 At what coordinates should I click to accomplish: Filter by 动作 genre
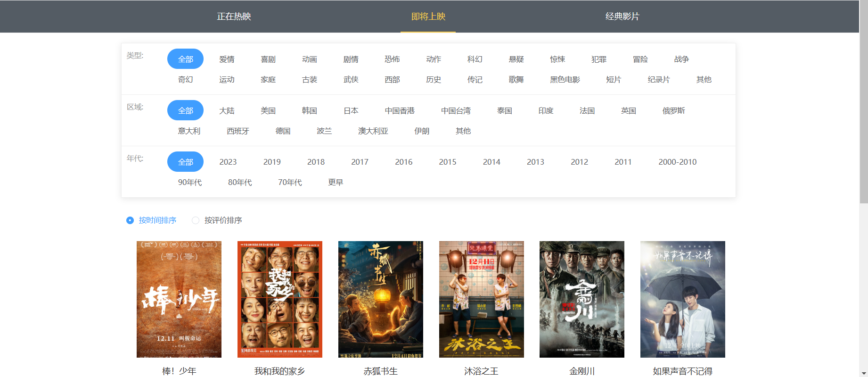click(434, 59)
